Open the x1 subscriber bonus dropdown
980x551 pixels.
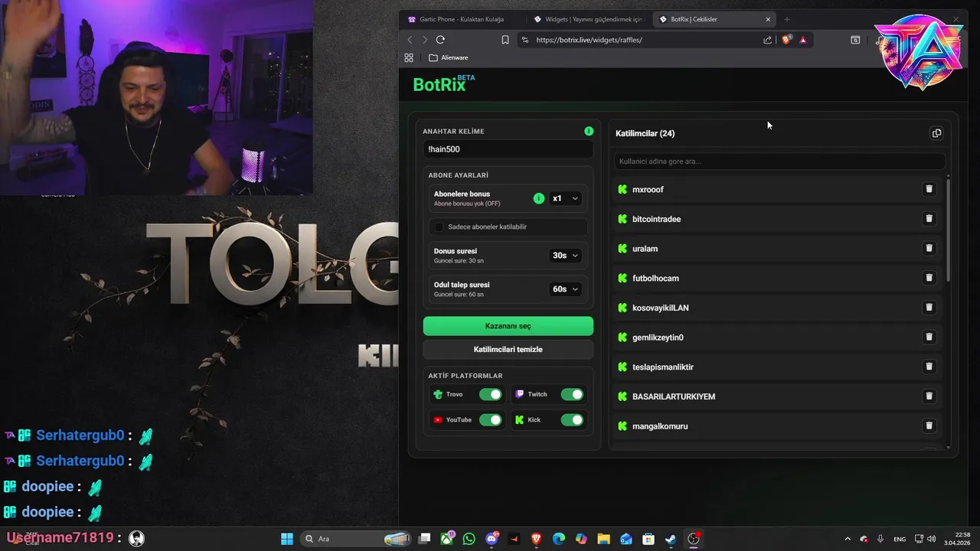click(565, 198)
